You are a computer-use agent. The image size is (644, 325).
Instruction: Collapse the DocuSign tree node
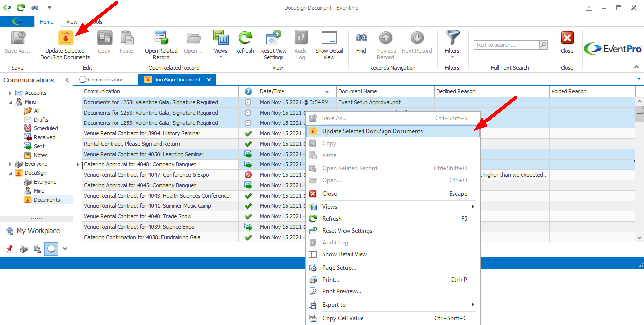(x=10, y=173)
